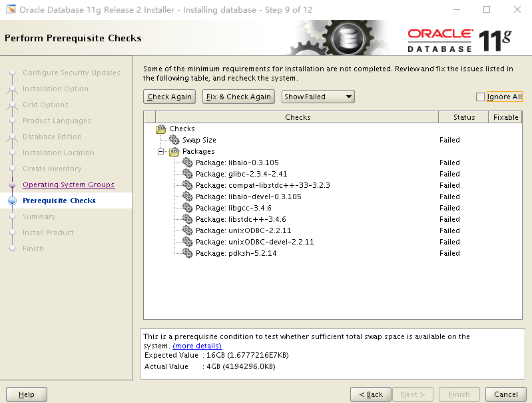Click the Check Again button
532x403 pixels.
(x=169, y=97)
